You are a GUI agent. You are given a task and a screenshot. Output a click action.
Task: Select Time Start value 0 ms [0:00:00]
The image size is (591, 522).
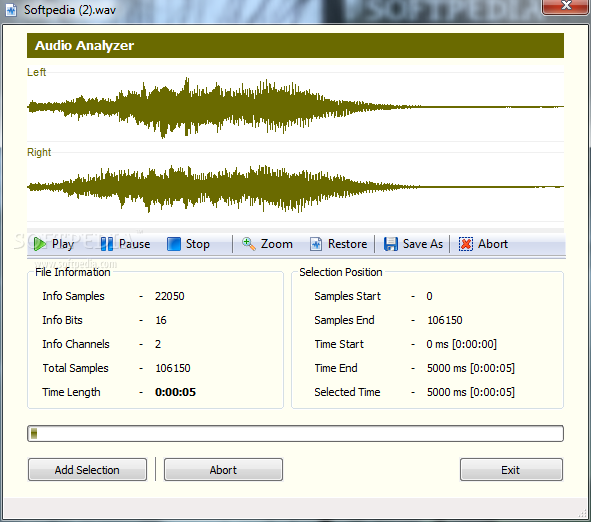pyautogui.click(x=462, y=344)
